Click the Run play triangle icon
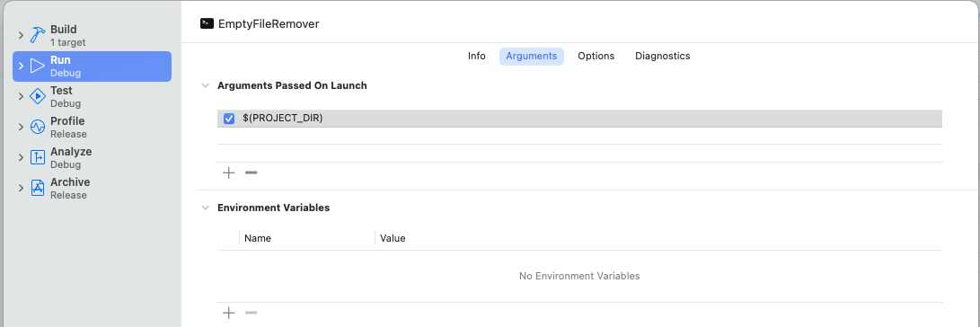 [x=38, y=66]
